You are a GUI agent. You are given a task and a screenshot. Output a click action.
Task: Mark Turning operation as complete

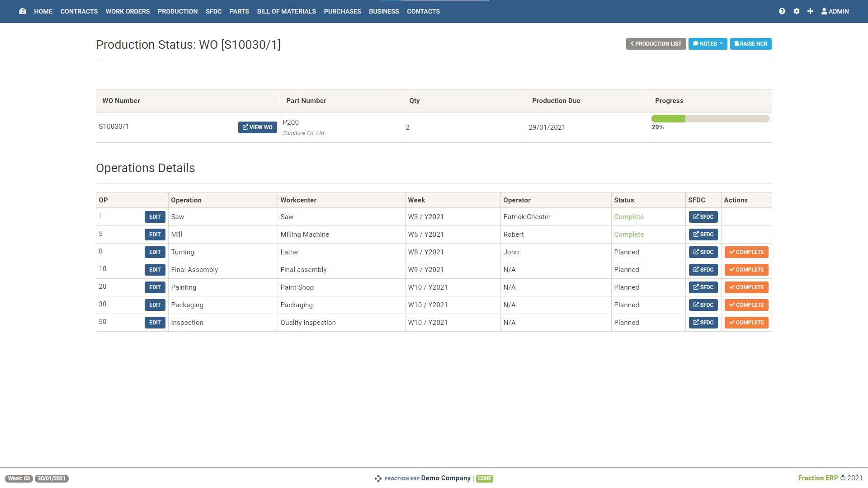(x=746, y=252)
